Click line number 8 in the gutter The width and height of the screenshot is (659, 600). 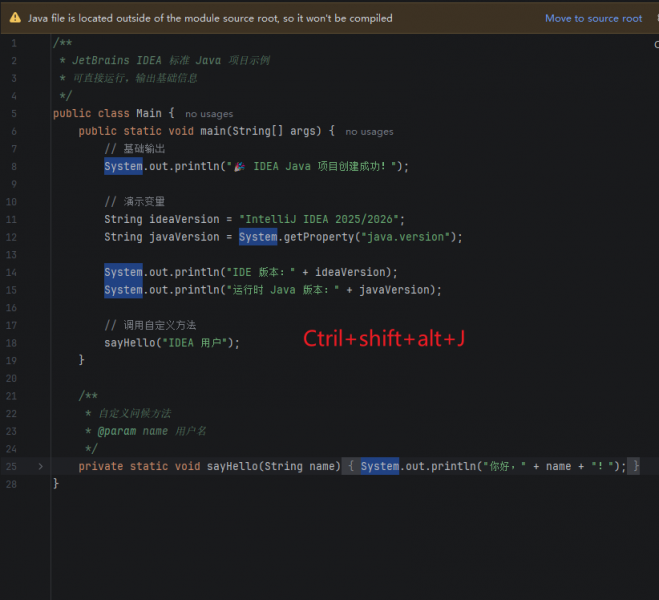coord(14,167)
